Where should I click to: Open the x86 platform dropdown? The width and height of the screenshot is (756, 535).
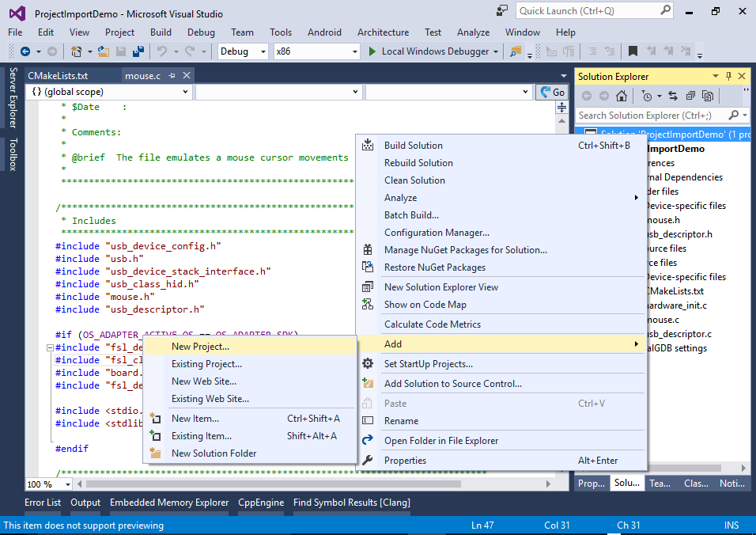tap(355, 51)
